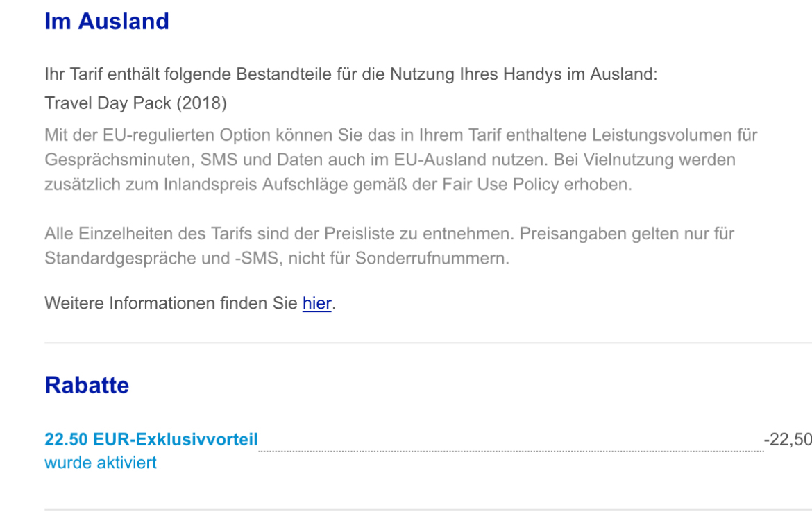Open the 'hier' link for more information
This screenshot has width=812, height=523.
click(317, 303)
